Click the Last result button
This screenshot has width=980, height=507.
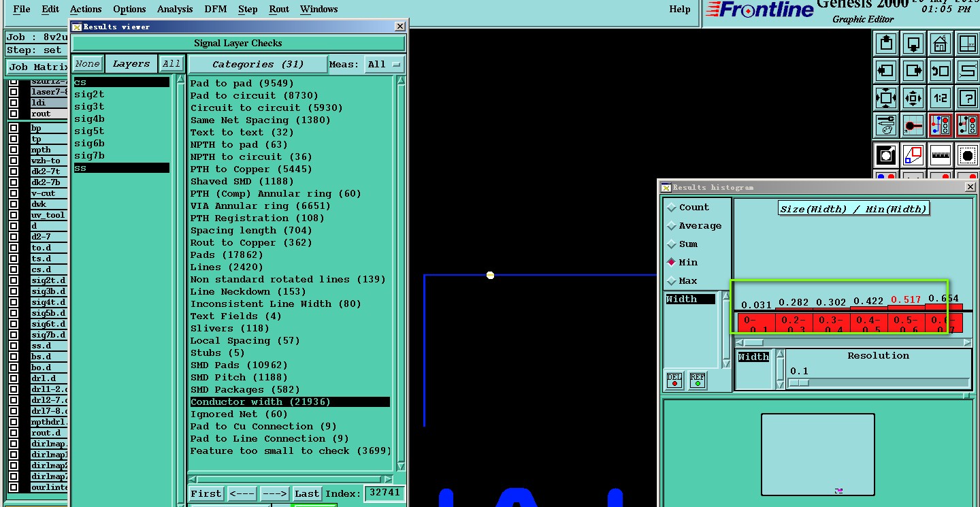tap(307, 494)
